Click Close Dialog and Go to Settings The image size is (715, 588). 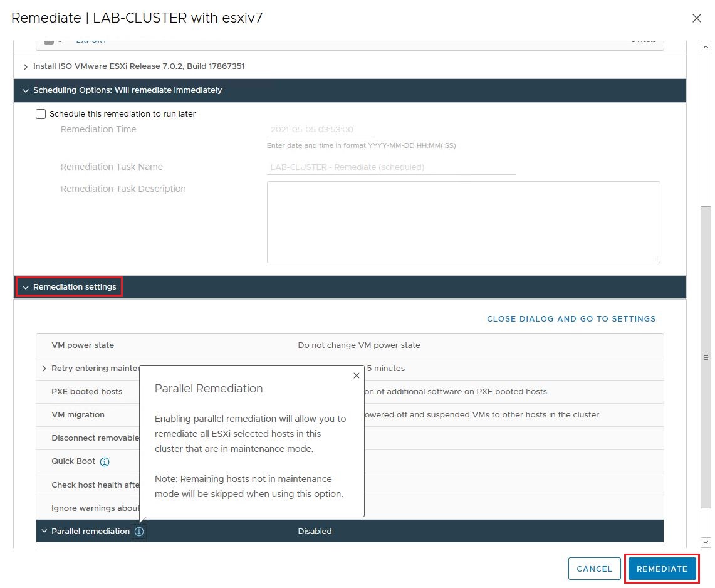coord(571,319)
